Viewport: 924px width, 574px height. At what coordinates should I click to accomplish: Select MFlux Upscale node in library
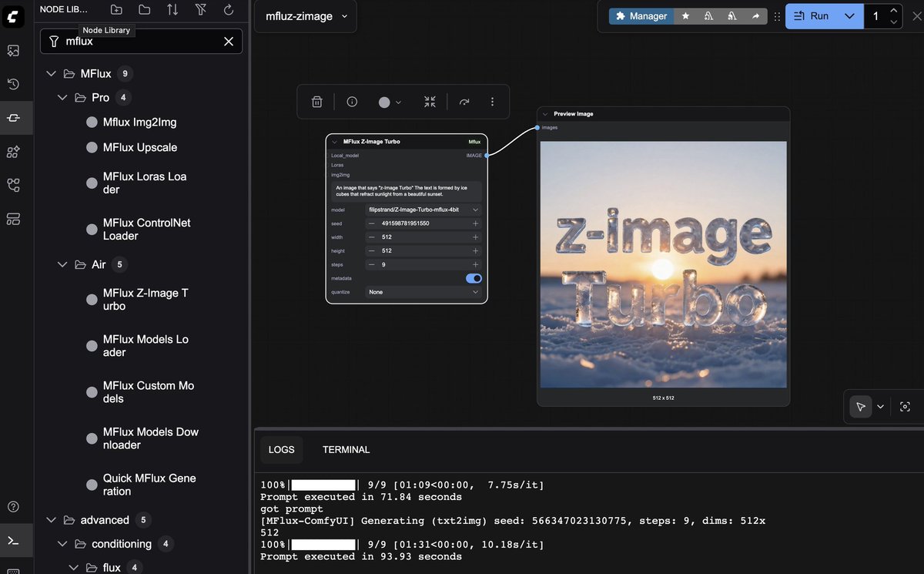139,147
